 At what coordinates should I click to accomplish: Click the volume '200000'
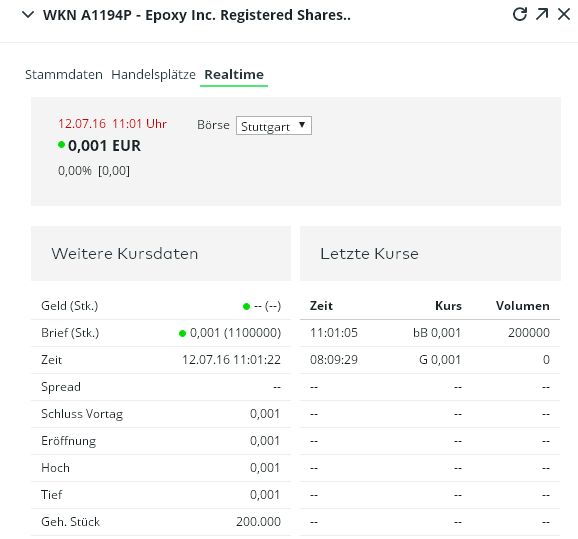[x=529, y=333]
